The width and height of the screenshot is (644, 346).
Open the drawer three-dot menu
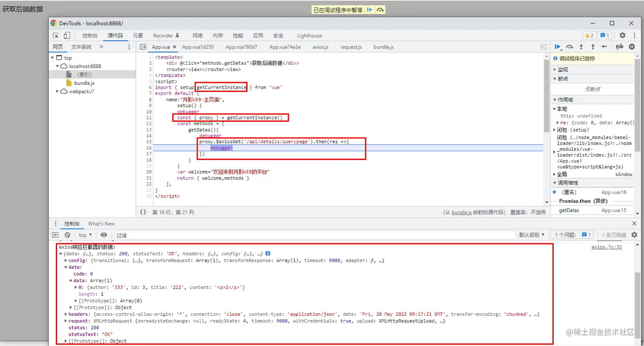click(x=55, y=223)
